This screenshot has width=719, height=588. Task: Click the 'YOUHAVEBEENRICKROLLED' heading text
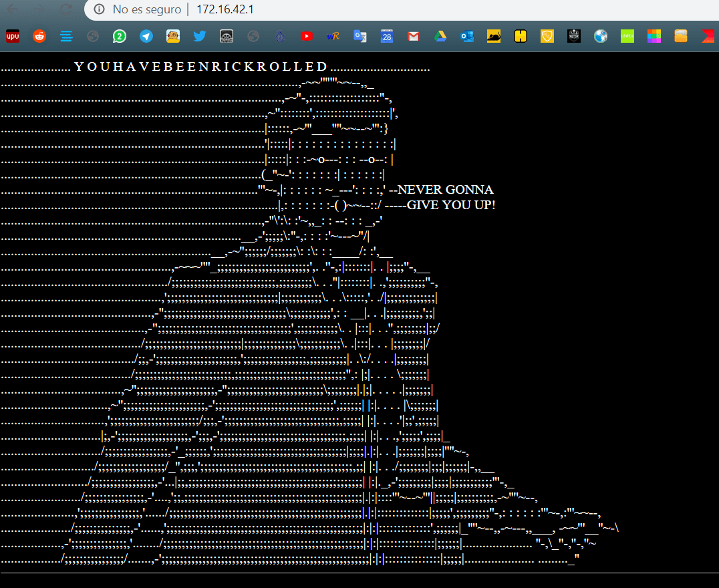(x=201, y=67)
